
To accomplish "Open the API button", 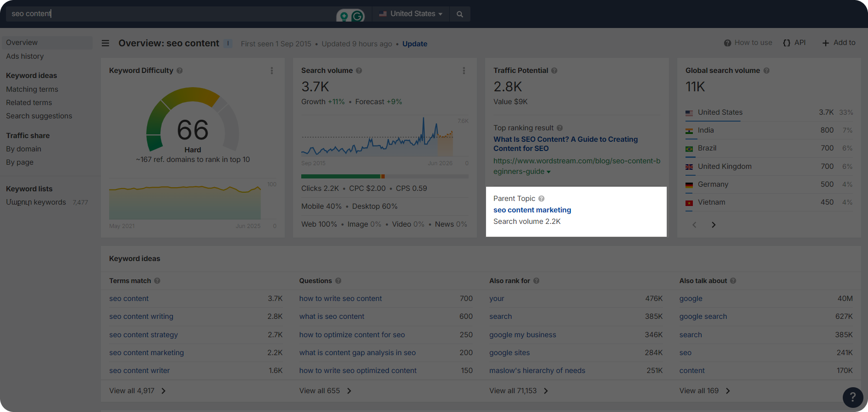I will 794,43.
